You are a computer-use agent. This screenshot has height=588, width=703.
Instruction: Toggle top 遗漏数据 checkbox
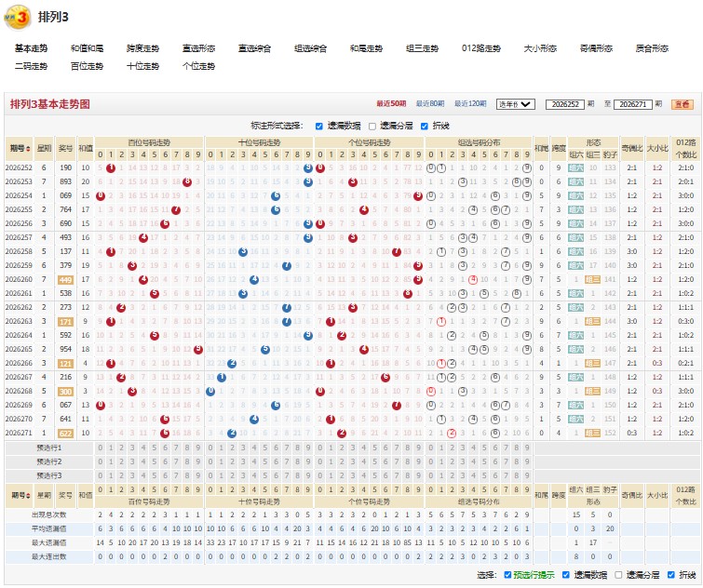[318, 127]
